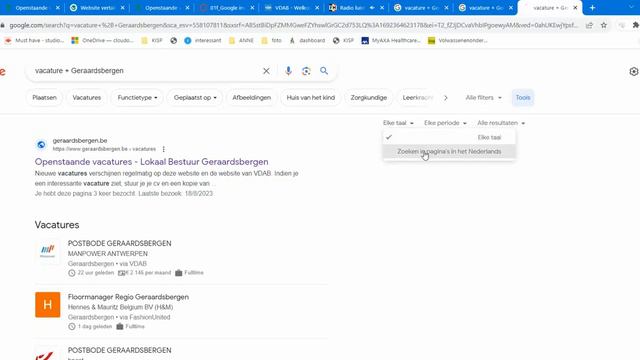Close the VDAB tab
Screen dimensions: 640x360
317,8
